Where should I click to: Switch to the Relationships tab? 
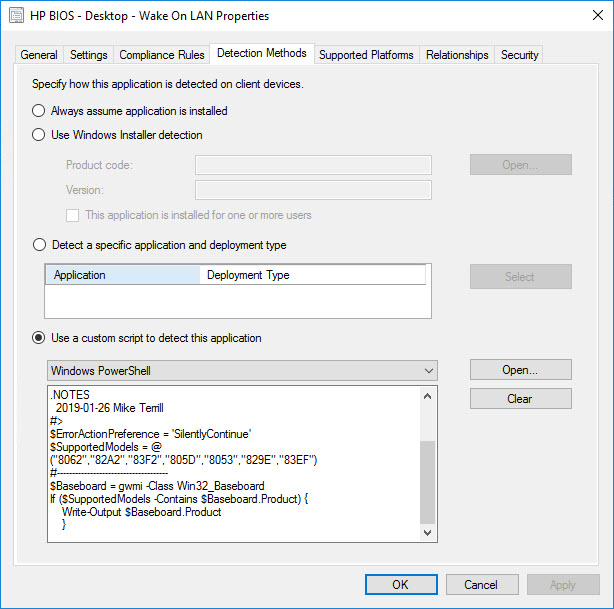pos(457,55)
